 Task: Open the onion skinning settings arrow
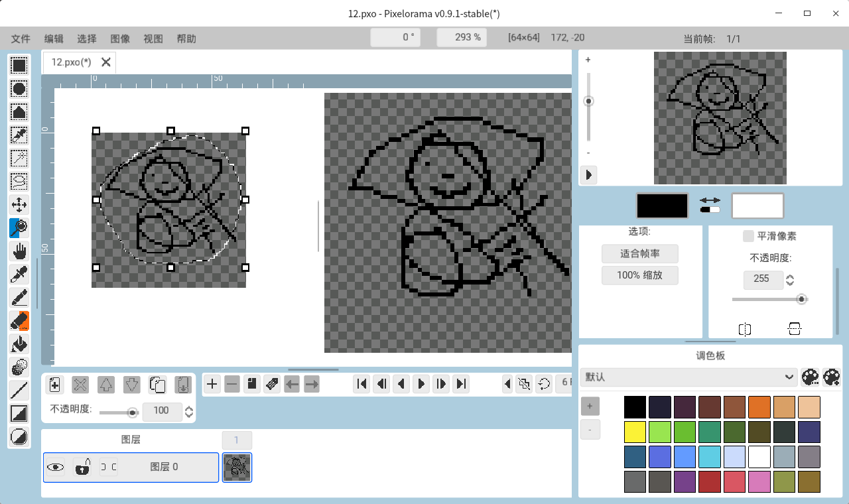tap(507, 383)
